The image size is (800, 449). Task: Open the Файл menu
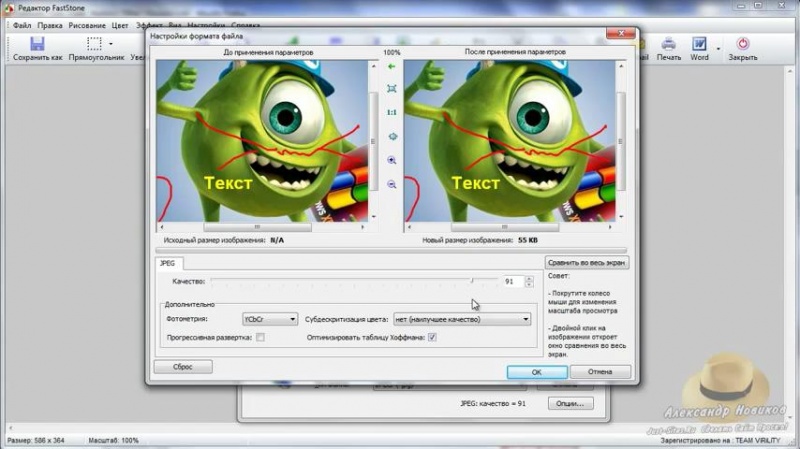[22, 25]
